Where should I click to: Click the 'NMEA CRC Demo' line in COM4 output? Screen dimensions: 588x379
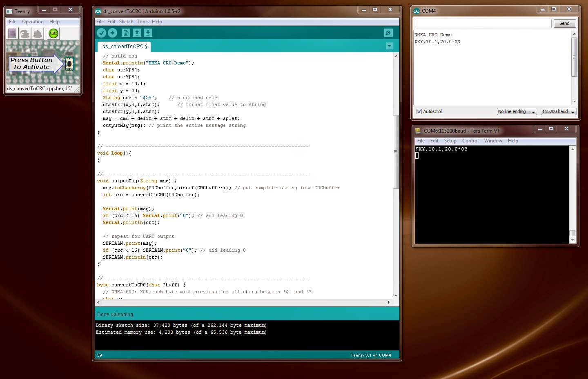tap(433, 35)
